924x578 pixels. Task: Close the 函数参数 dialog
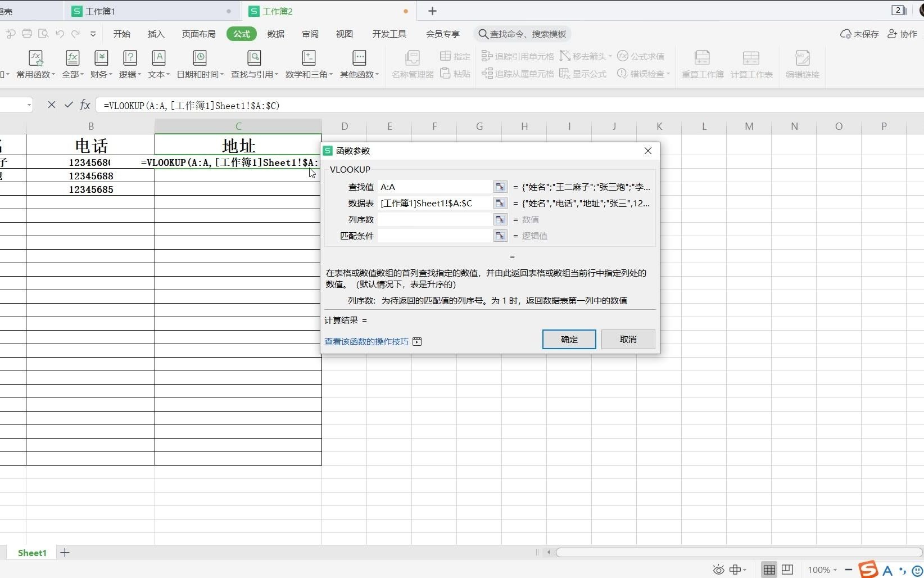pyautogui.click(x=647, y=151)
